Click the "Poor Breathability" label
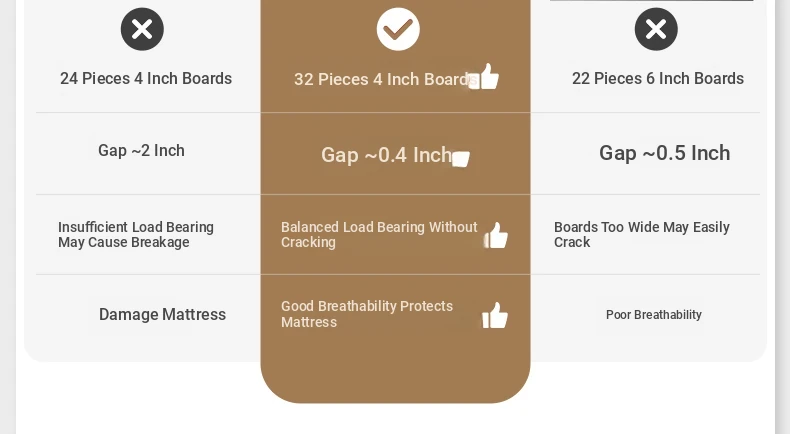The height and width of the screenshot is (434, 790). pyautogui.click(x=654, y=315)
